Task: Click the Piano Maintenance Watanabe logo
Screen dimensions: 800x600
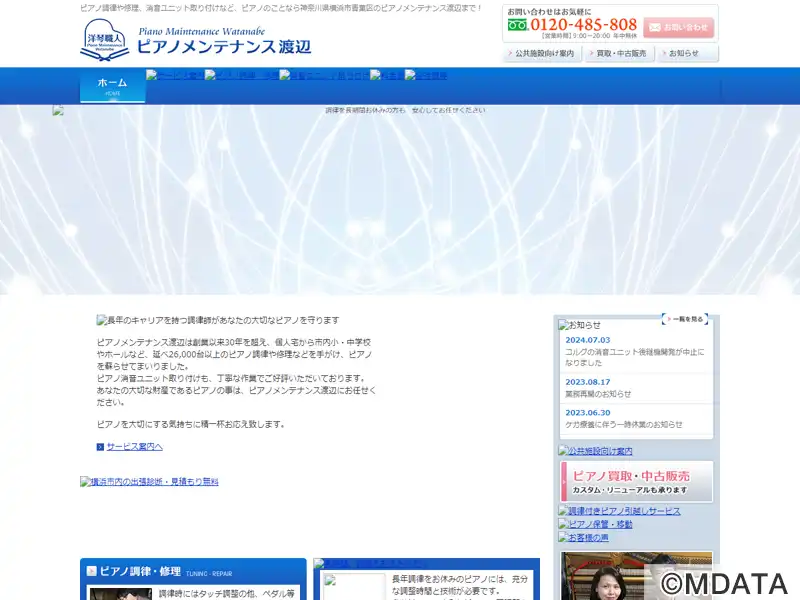Action: click(195, 40)
